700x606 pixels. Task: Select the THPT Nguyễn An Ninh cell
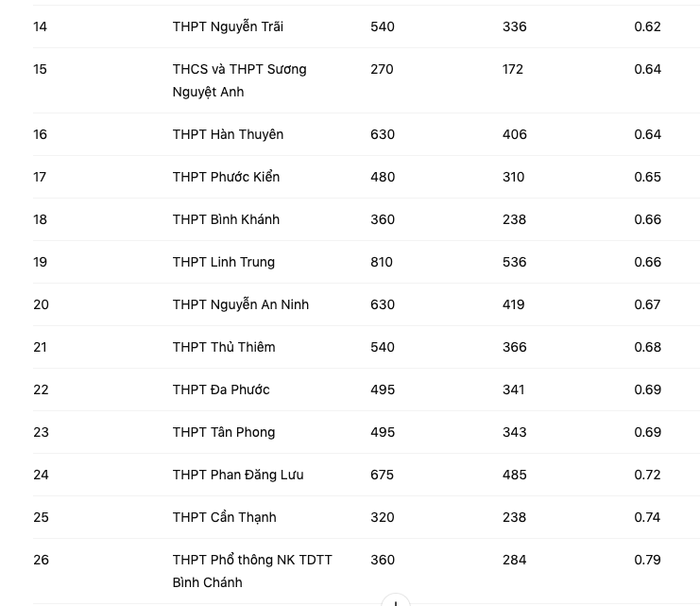[241, 304]
